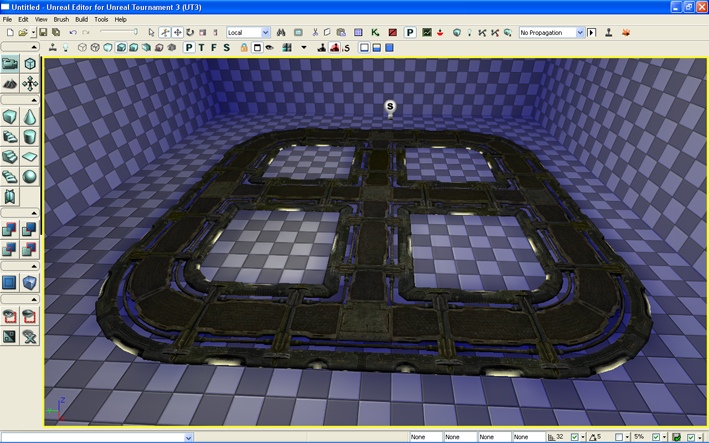Switch to Terrain editing mode
This screenshot has height=443, width=709.
click(x=10, y=84)
